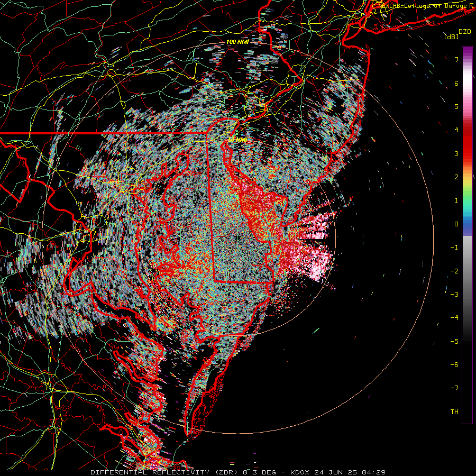Click the "6" value on color scale
Viewport: 476px width, 476px height.
click(x=456, y=83)
